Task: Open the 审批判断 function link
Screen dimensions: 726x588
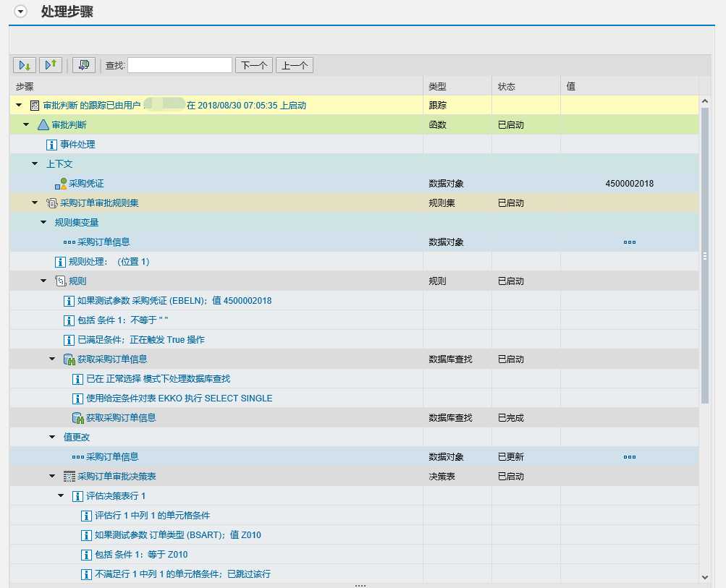Action: [69, 125]
